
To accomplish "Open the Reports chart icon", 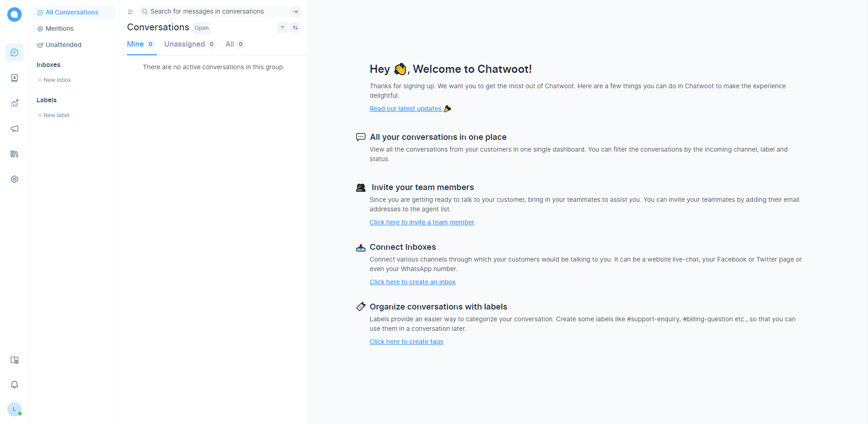I will click(x=14, y=103).
